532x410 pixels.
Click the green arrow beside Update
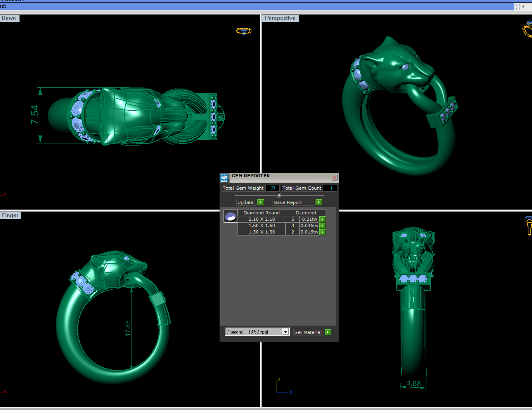(x=261, y=202)
